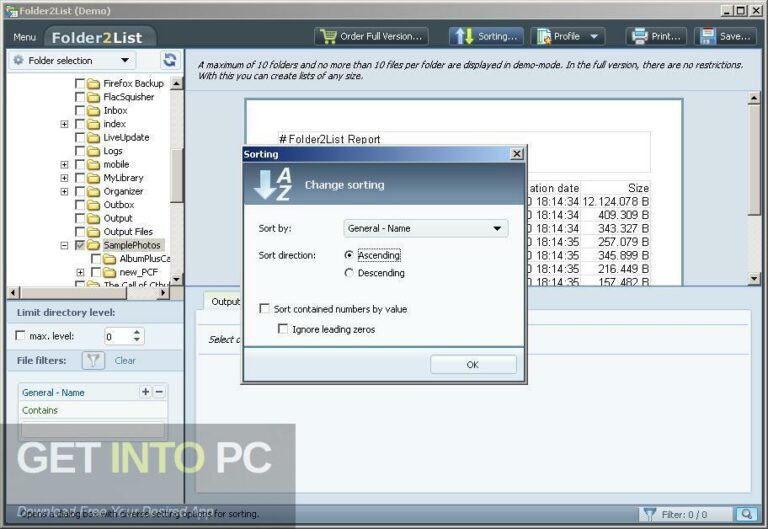Open the Sort by dropdown

426,228
